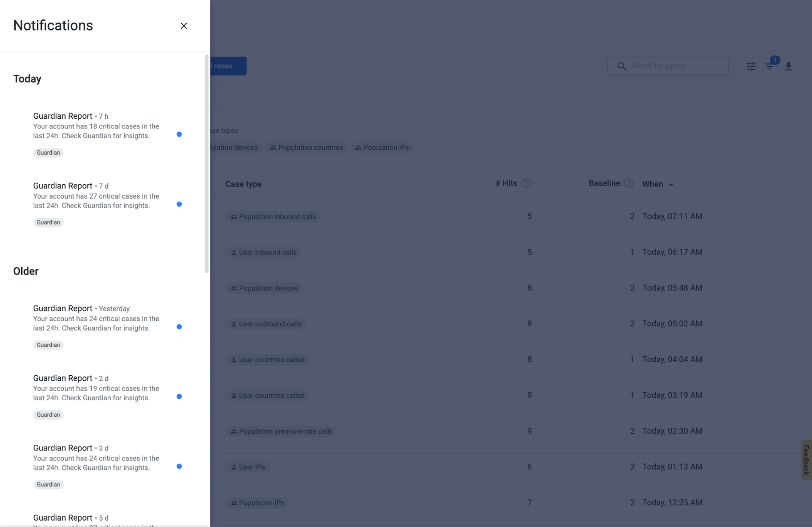
Task: Open the Yesterday Guardian Report notification
Action: coord(105,326)
